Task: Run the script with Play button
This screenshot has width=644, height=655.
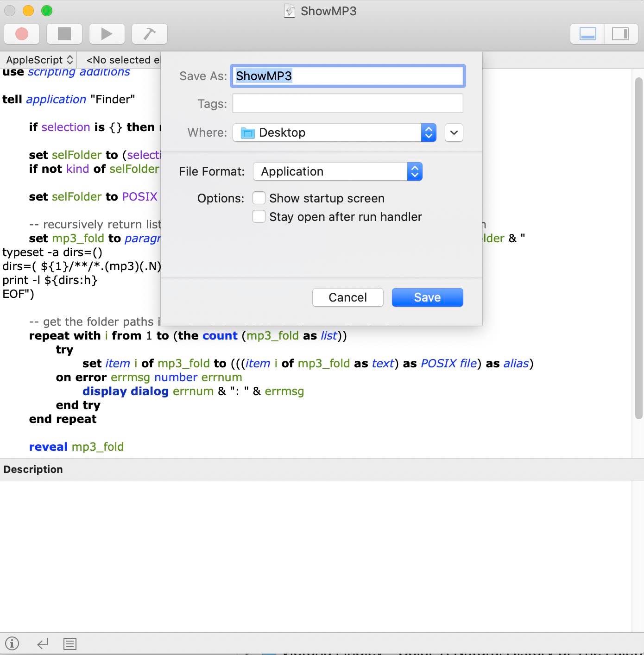Action: pos(107,34)
